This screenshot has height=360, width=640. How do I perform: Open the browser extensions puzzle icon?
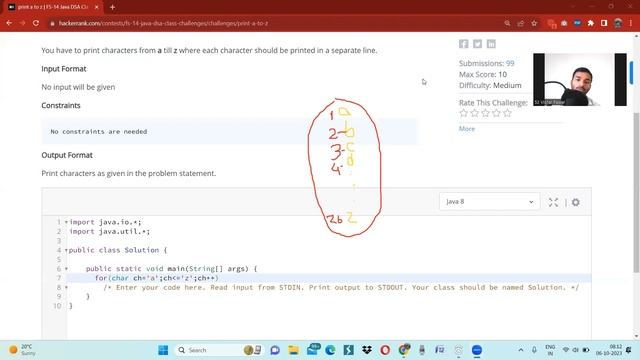point(591,23)
